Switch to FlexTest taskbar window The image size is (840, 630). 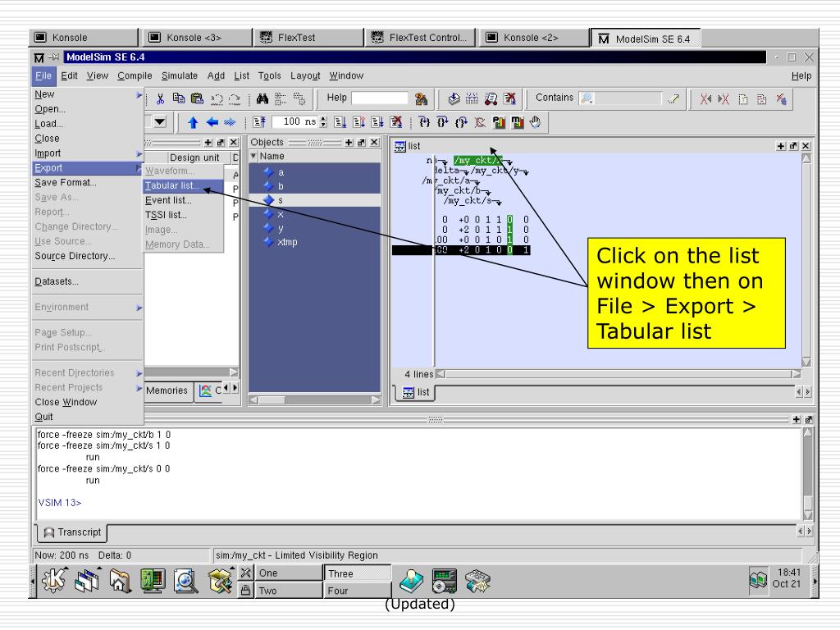click(308, 38)
